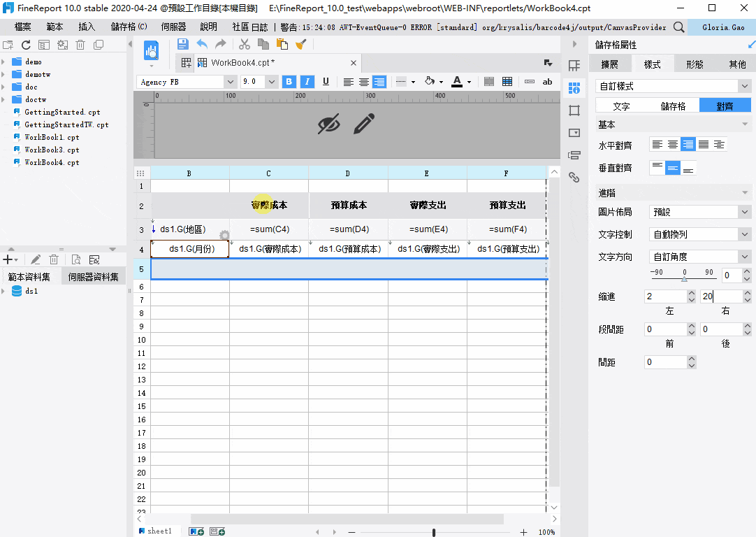Switch to the 文字 sub-tab
This screenshot has width=756, height=537.
tap(621, 106)
